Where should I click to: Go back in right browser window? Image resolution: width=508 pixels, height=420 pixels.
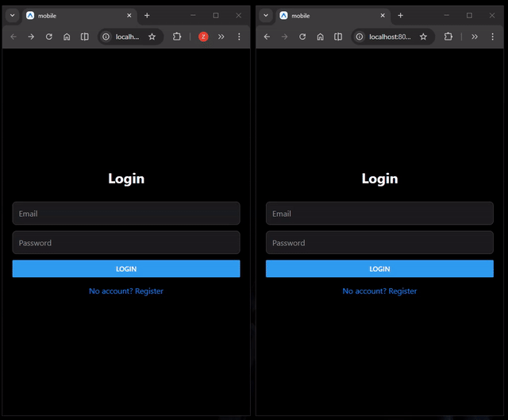click(267, 37)
